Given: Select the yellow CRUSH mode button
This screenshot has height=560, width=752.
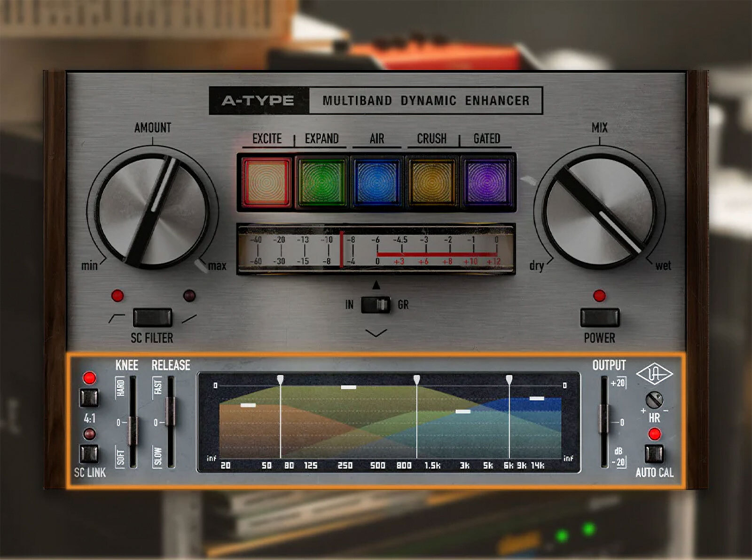Looking at the screenshot, I should (431, 182).
